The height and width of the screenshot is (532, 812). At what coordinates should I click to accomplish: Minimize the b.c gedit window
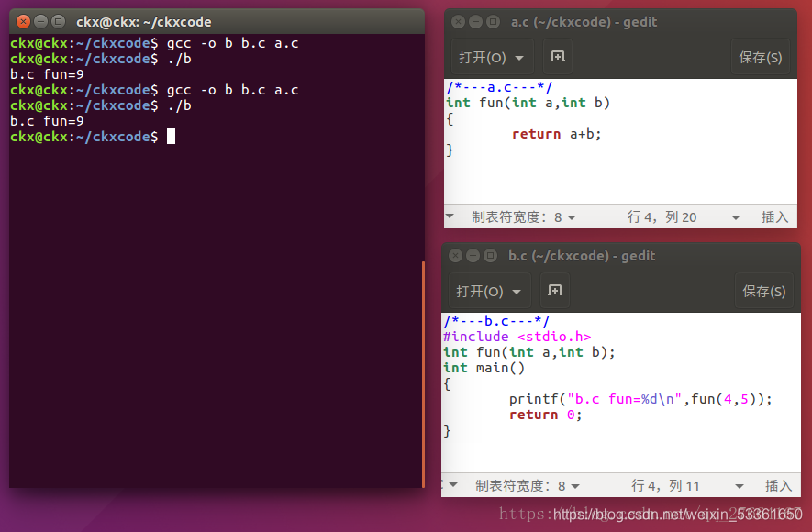pos(473,256)
